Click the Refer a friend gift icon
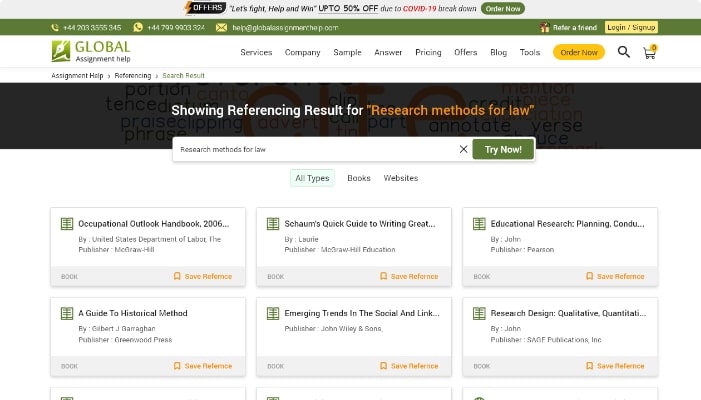This screenshot has height=400, width=701. coord(544,27)
